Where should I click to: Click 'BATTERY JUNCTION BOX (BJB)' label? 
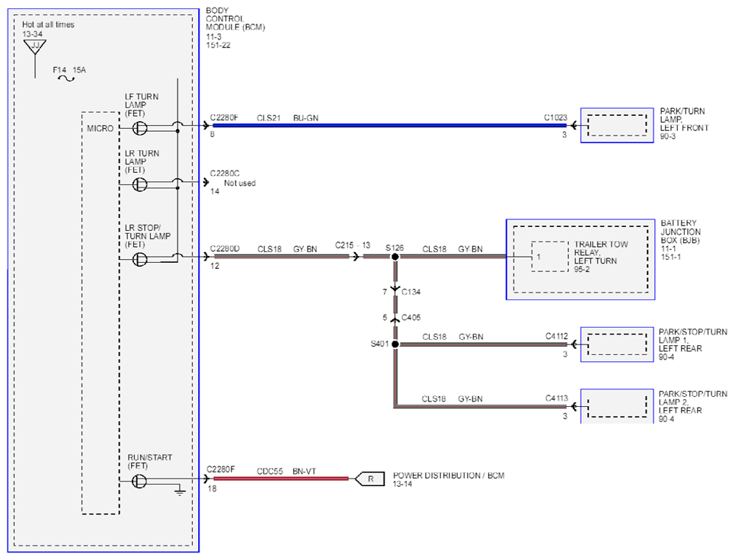[681, 232]
